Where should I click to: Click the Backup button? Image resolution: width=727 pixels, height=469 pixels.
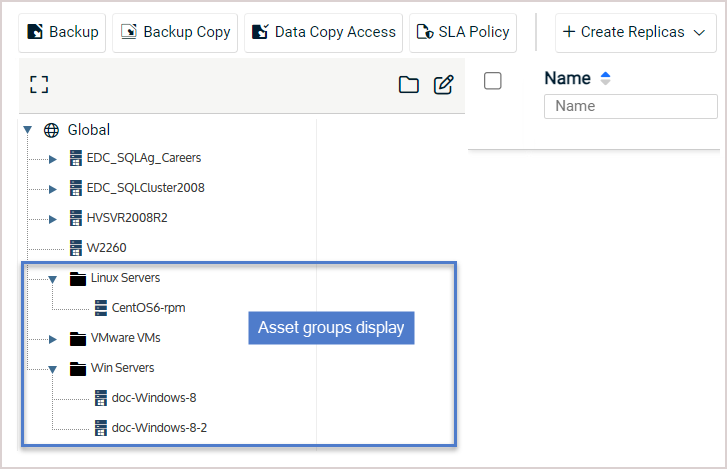[x=62, y=32]
